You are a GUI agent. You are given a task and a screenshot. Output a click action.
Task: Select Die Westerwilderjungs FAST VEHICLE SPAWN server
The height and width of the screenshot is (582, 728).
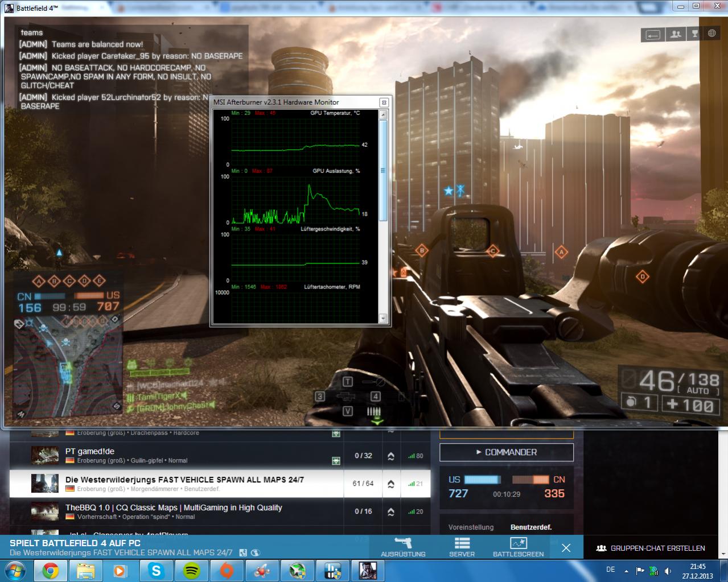[x=220, y=484]
